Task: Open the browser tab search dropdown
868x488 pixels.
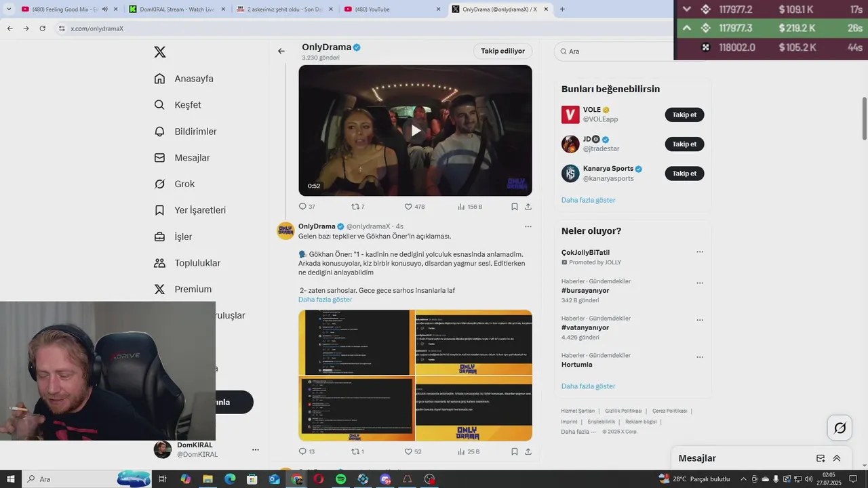Action: (x=9, y=9)
